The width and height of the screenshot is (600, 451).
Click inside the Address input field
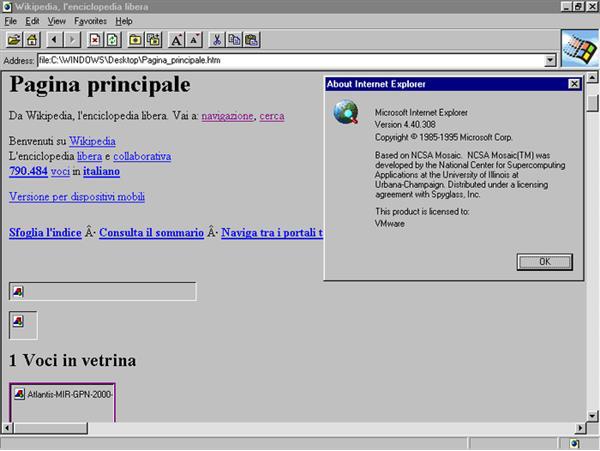(291, 60)
